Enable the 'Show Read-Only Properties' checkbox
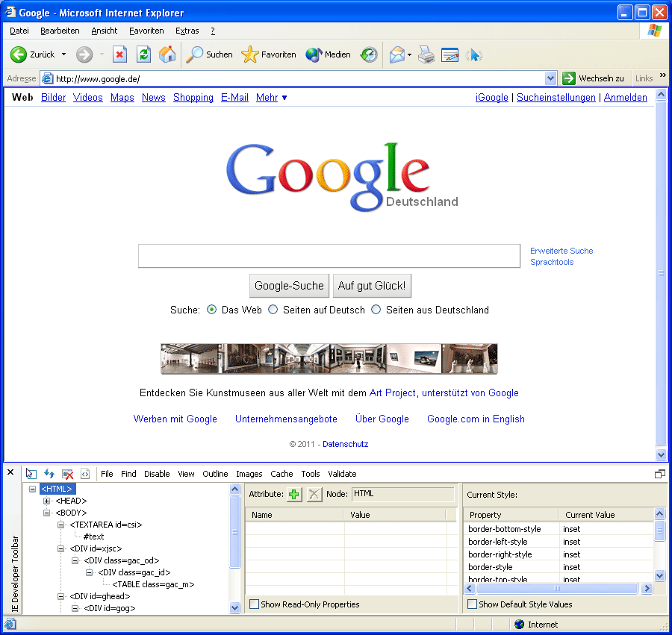 pyautogui.click(x=254, y=603)
